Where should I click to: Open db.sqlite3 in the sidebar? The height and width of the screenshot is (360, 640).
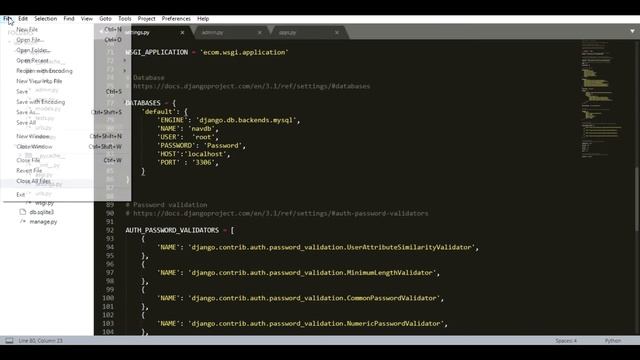42,212
